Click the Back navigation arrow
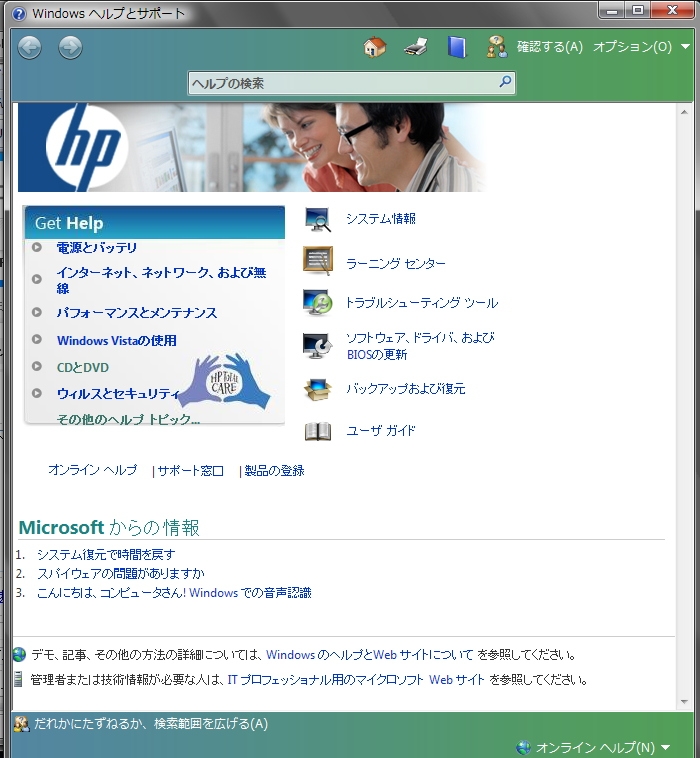Image resolution: width=700 pixels, height=758 pixels. [x=29, y=48]
